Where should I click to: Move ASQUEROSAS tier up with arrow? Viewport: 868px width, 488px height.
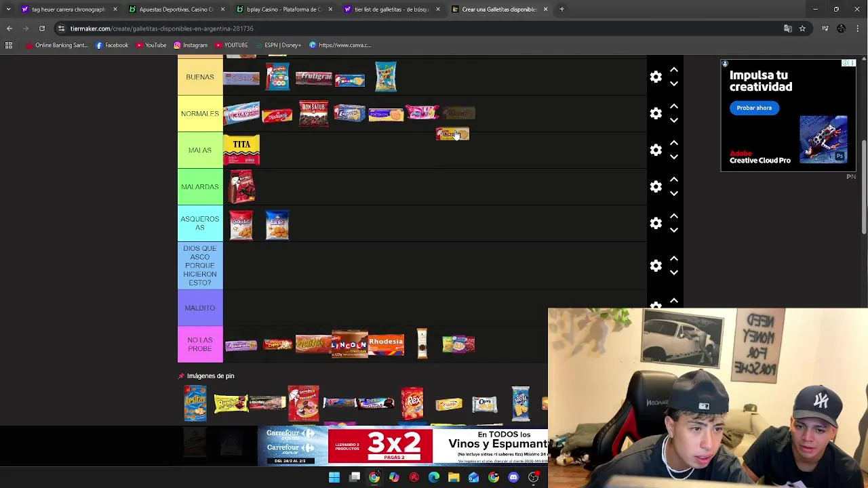(674, 216)
